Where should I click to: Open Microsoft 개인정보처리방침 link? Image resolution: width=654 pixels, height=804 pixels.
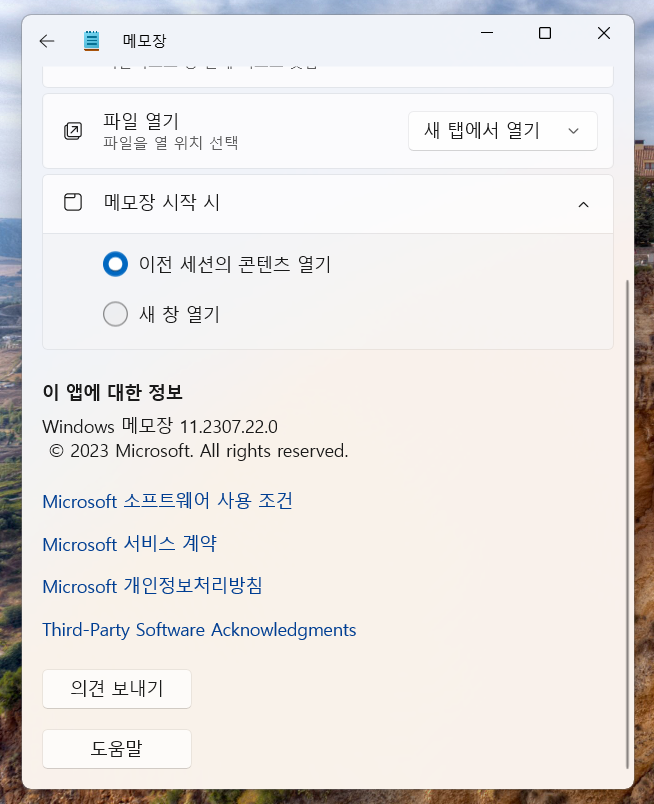tap(152, 586)
